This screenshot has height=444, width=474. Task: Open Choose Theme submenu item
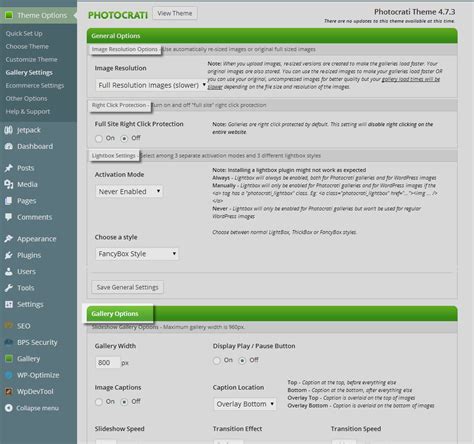pos(27,47)
